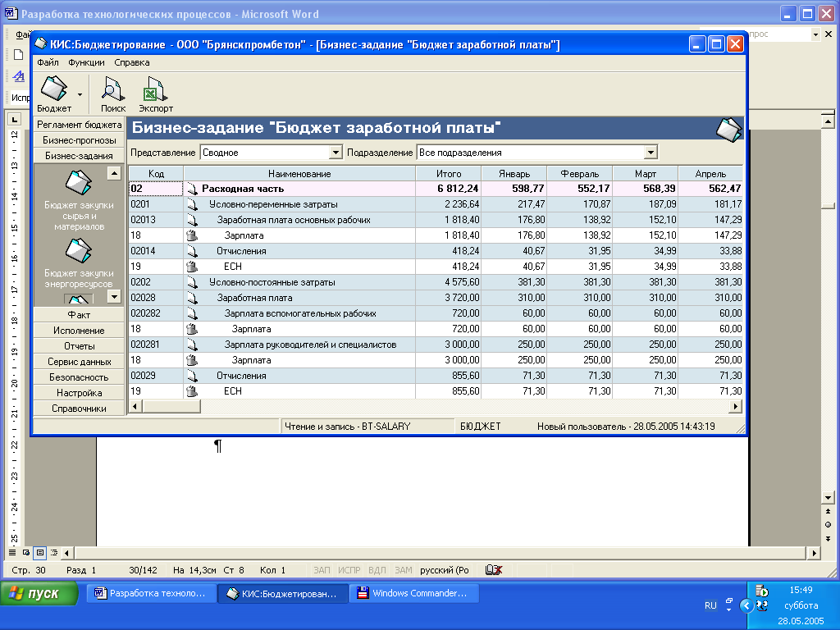Click the row icon beside Расходная часть
Image resolution: width=840 pixels, height=630 pixels.
192,189
